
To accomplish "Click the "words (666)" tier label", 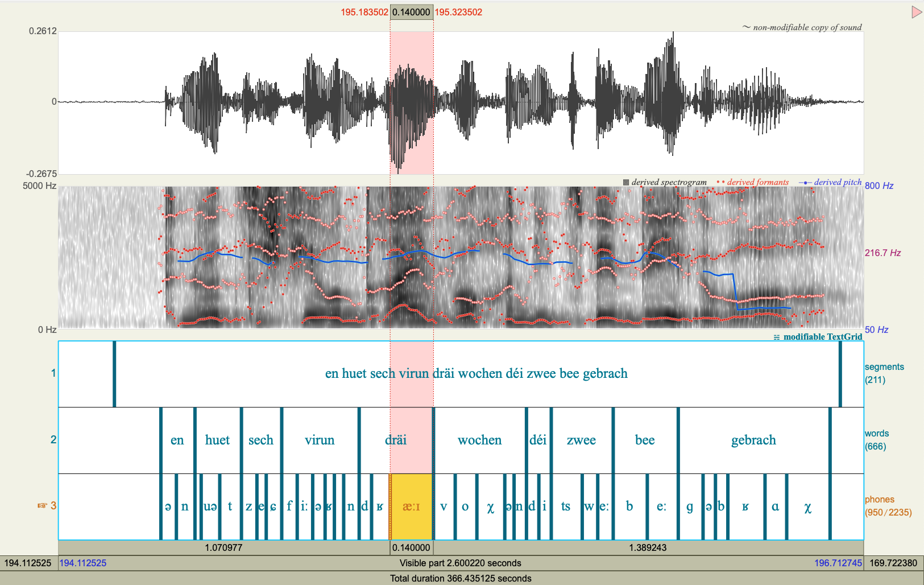I will (x=876, y=440).
